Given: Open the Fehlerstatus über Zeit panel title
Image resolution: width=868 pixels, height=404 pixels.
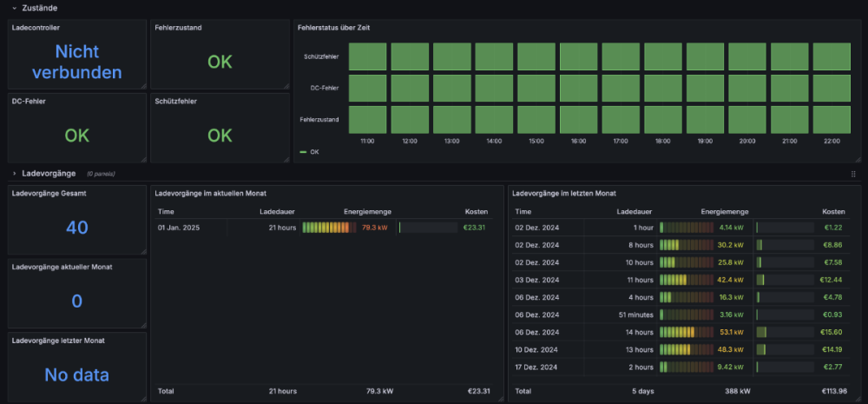Looking at the screenshot, I should point(335,28).
